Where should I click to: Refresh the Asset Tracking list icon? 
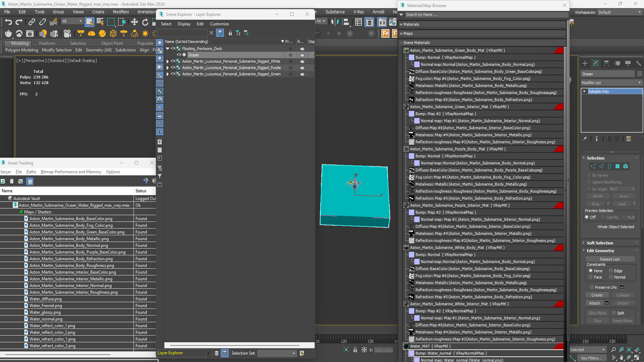(3, 181)
